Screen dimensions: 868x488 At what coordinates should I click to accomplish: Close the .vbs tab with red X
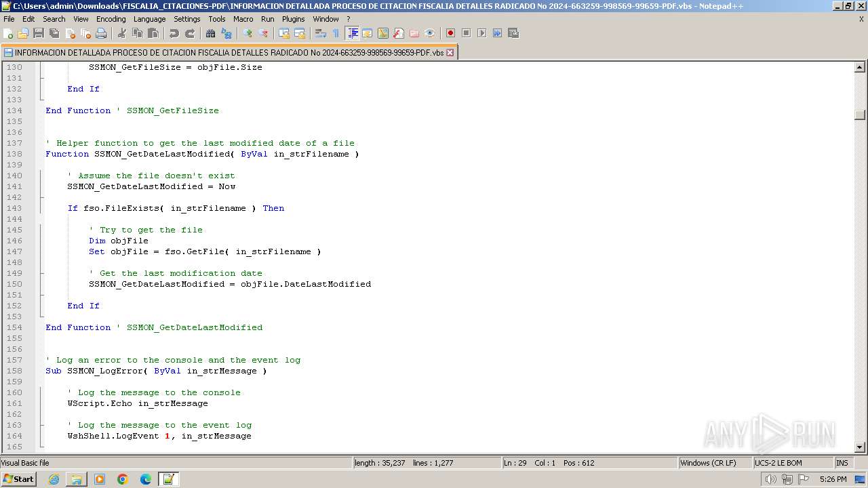450,52
